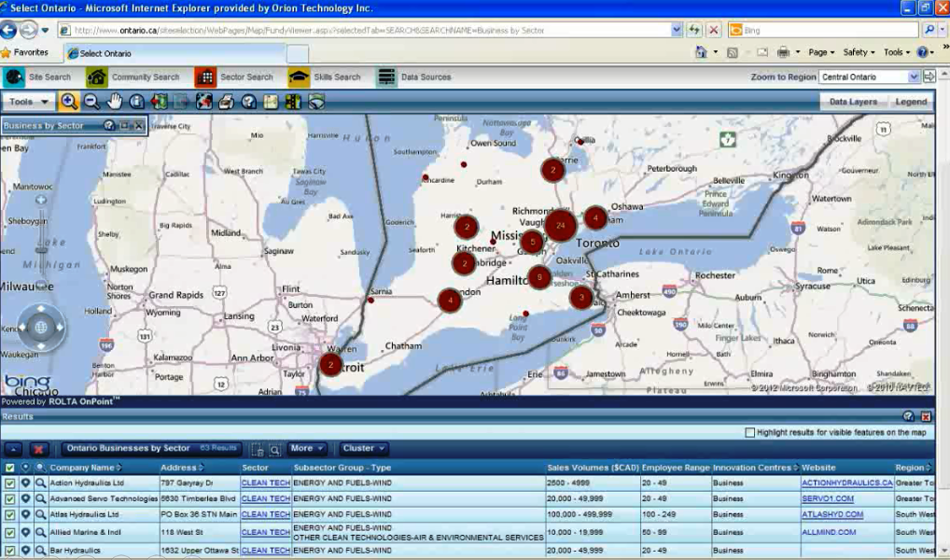Enable highlight results for visible features
The height and width of the screenshot is (560, 950).
point(750,433)
